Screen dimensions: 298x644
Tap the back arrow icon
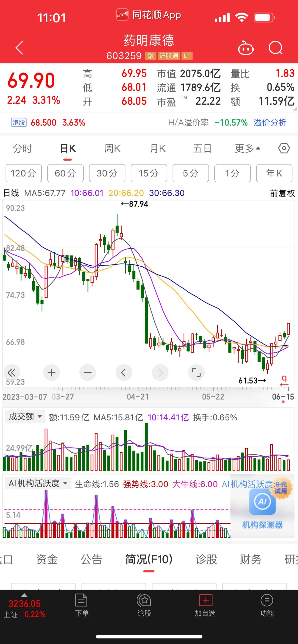[x=19, y=47]
